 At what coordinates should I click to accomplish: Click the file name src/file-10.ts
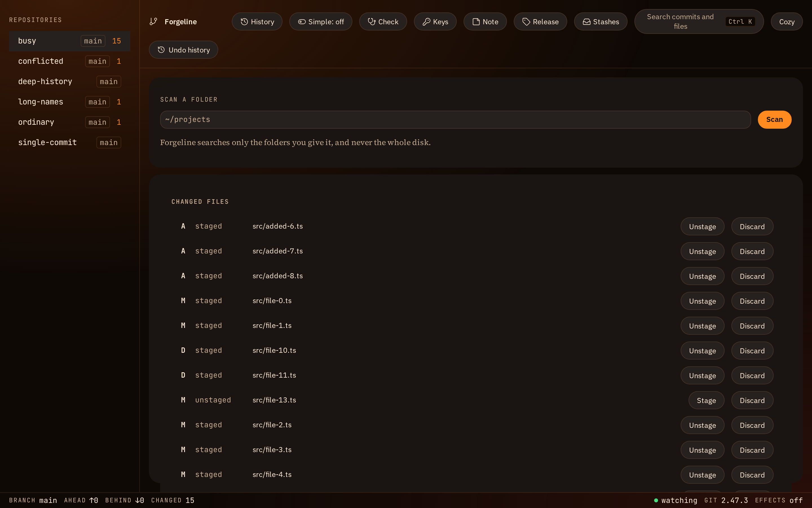tap(274, 351)
